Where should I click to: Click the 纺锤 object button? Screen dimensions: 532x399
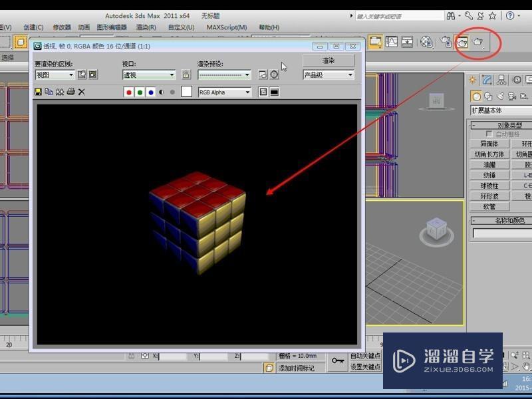pos(489,176)
